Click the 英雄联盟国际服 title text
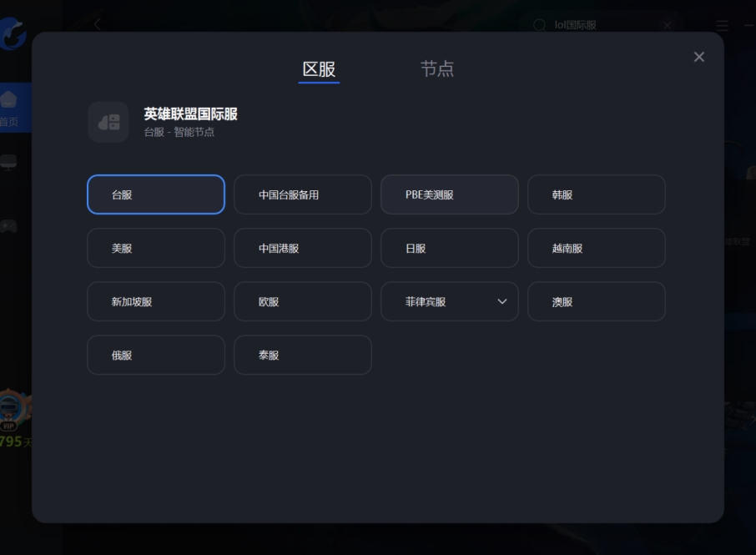This screenshot has width=756, height=555. click(x=190, y=114)
